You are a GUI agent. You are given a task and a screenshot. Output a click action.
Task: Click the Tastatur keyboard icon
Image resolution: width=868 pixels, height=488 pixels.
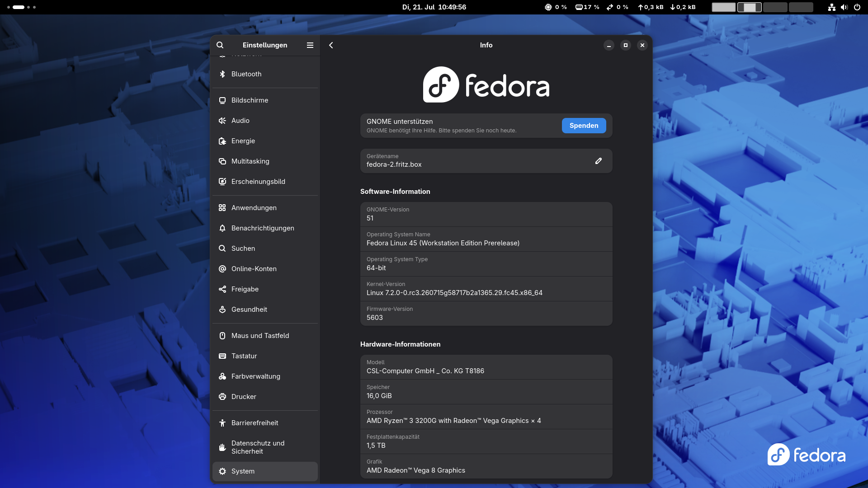point(222,356)
